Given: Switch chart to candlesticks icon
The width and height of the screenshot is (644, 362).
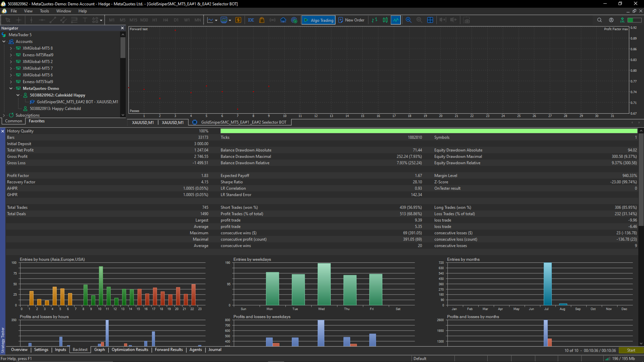Looking at the screenshot, I should [385, 20].
